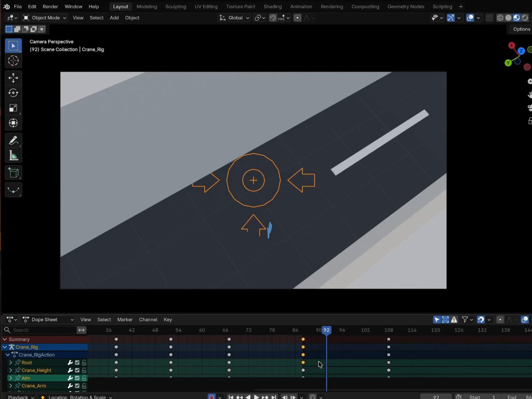This screenshot has width=532, height=399.
Task: Click the use preview range clock icon
Action: [458, 397]
